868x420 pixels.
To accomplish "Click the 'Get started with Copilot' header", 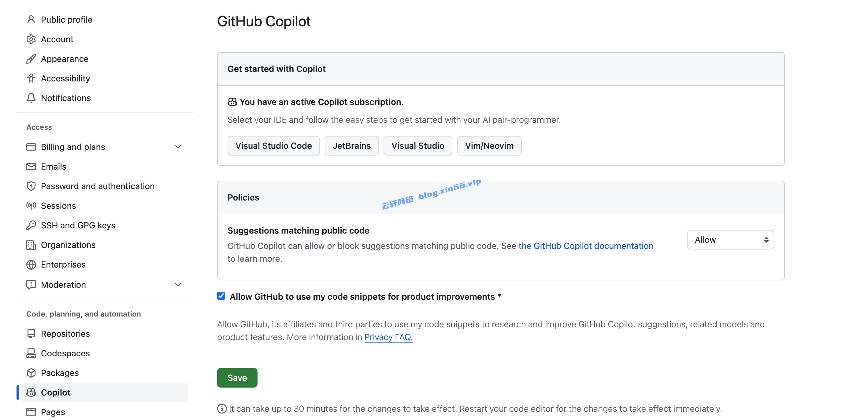I will click(x=276, y=69).
